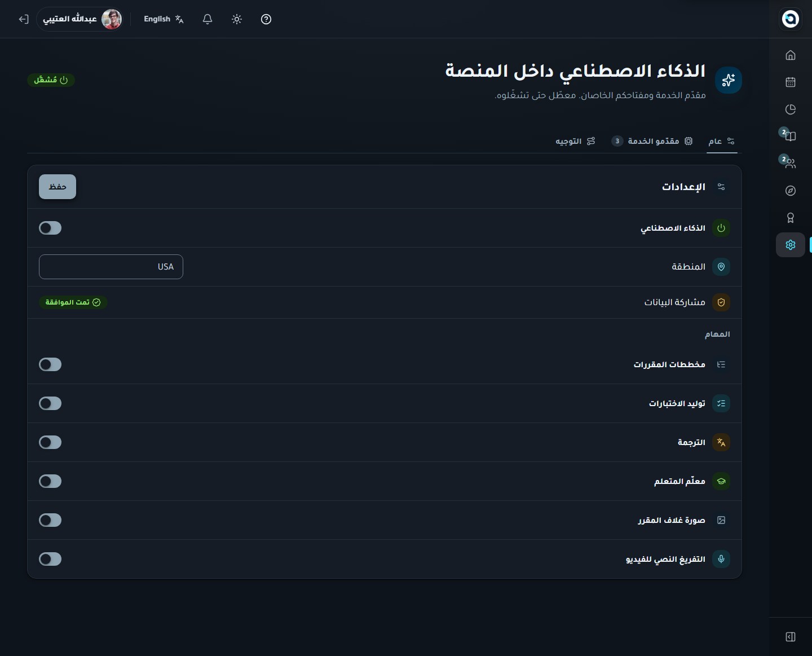Click the power icon beside الذكاء الاصطناعي

coord(721,228)
